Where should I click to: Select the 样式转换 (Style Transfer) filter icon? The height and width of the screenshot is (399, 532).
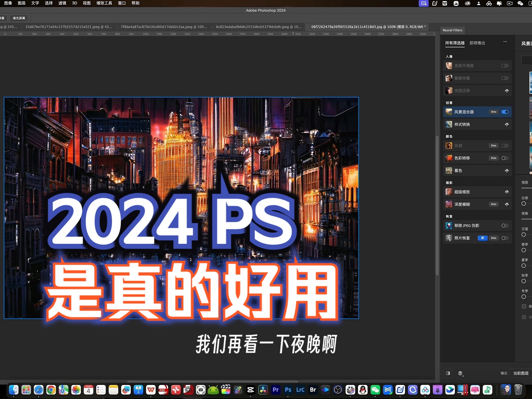[449, 124]
